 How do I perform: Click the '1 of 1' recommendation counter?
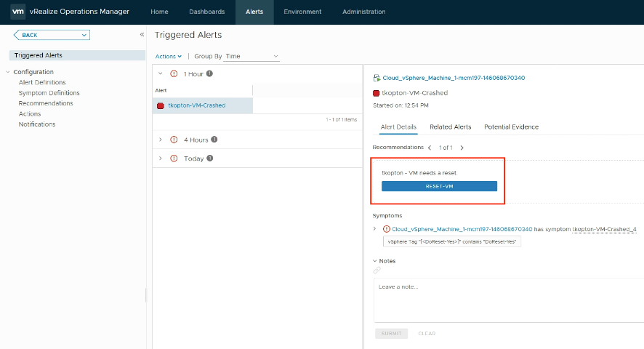click(x=446, y=148)
